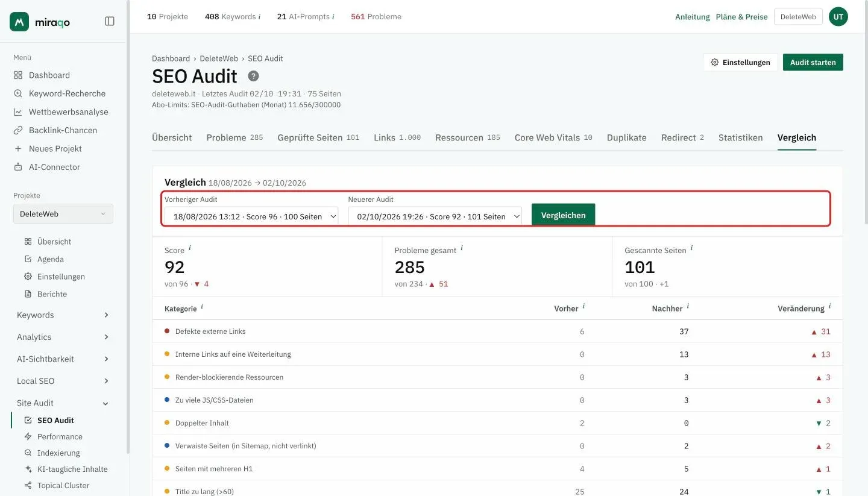Switch to the Core Web Vitals tab
Viewport: 868px width, 496px height.
(x=553, y=137)
